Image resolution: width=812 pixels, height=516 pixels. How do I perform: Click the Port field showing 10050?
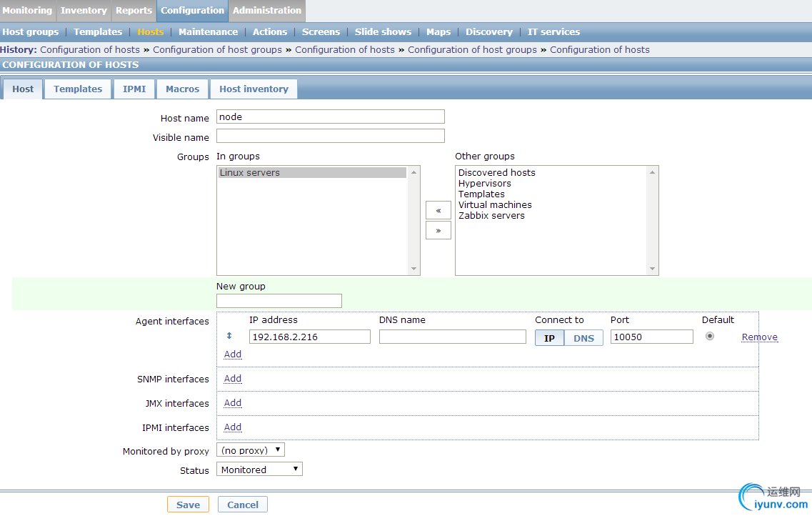pos(651,337)
